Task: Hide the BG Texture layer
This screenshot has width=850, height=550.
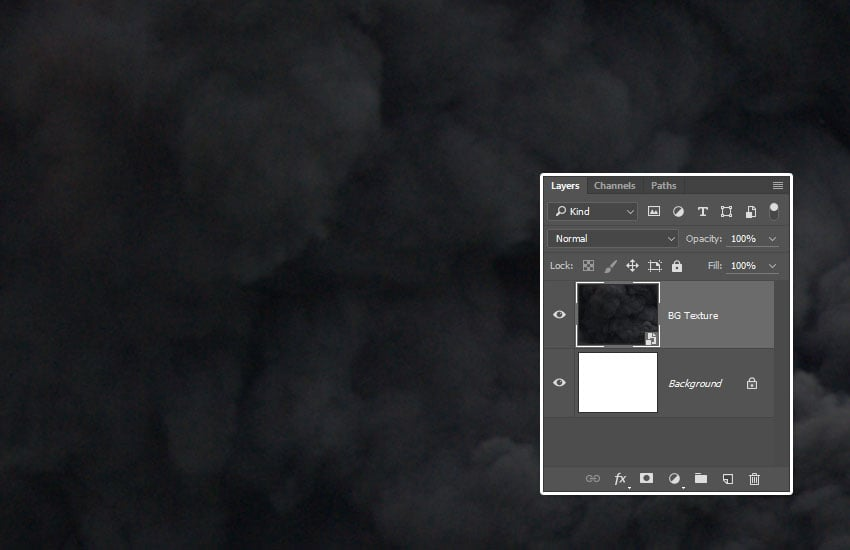Action: coord(559,315)
